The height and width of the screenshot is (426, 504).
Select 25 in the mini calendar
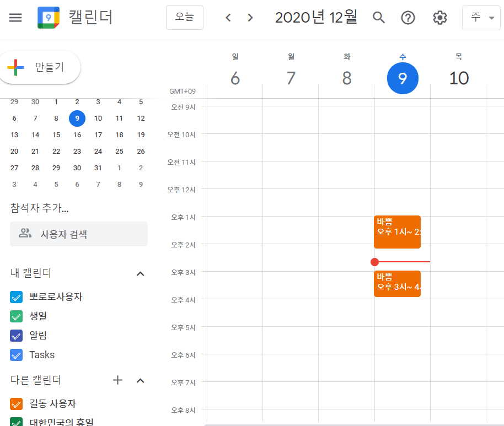[119, 152]
